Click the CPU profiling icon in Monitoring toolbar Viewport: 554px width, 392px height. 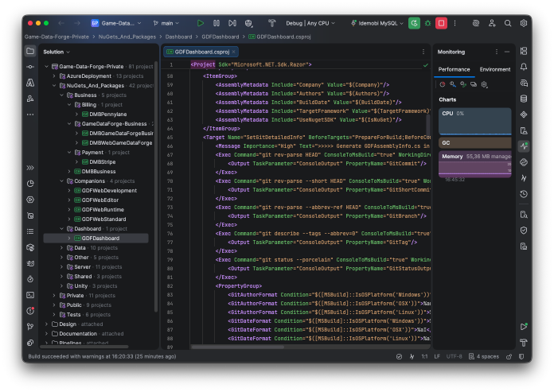(443, 84)
